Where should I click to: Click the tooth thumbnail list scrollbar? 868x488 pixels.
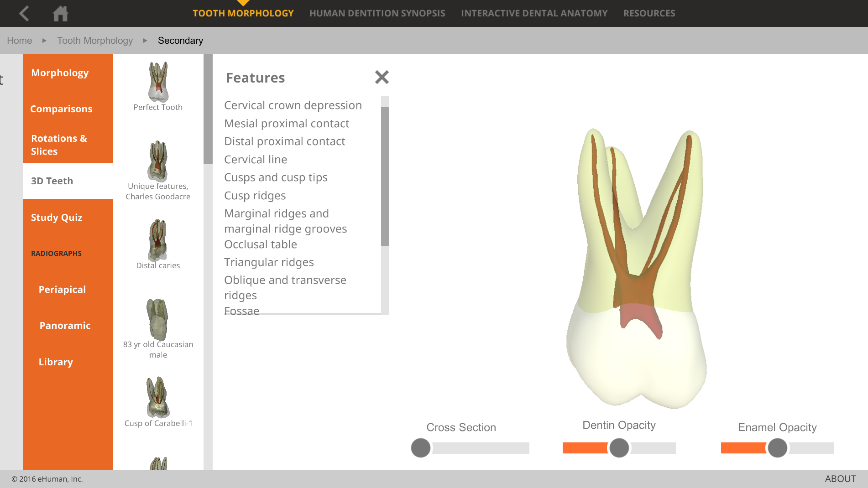208,109
